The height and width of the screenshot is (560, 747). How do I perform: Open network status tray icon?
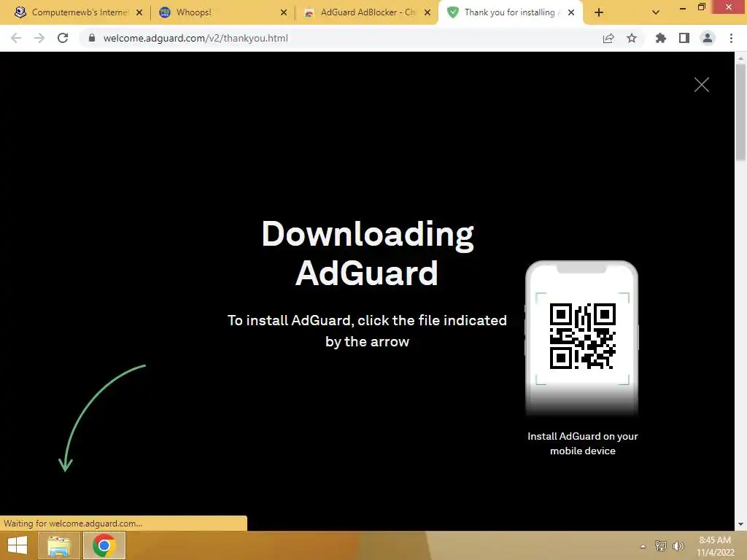click(x=661, y=545)
